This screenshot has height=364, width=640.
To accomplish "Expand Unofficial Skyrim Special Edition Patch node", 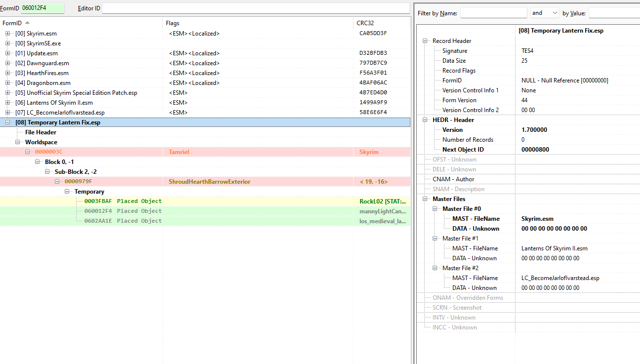I will (7, 93).
